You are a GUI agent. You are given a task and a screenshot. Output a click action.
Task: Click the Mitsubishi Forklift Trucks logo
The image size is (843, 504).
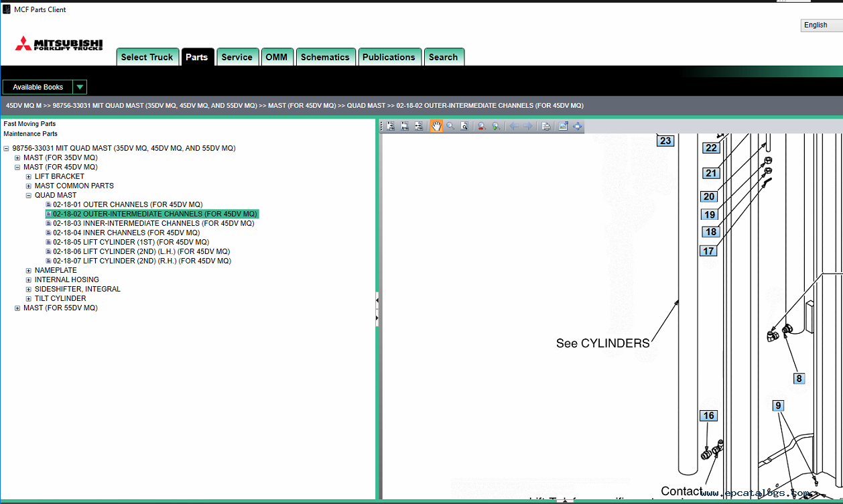[59, 44]
